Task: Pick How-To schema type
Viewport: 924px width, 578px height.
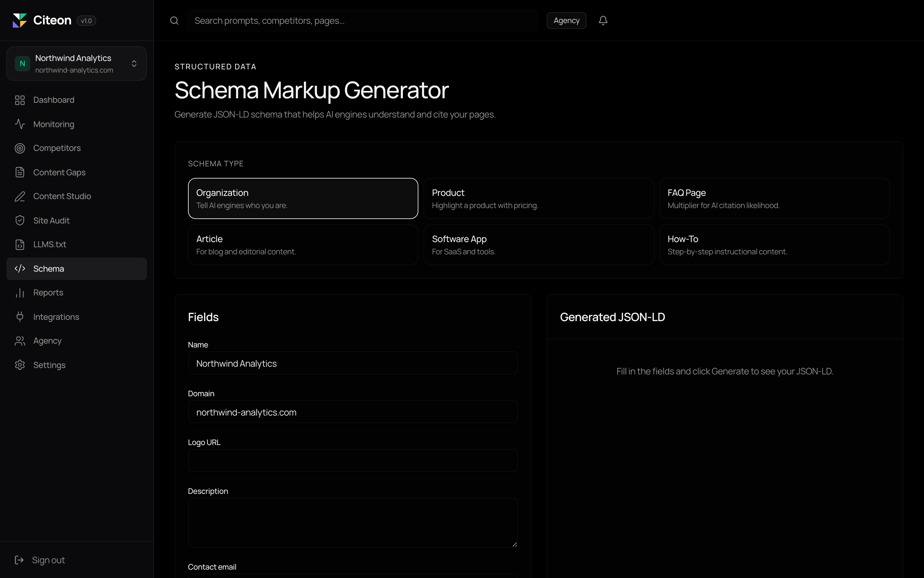Action: click(775, 245)
